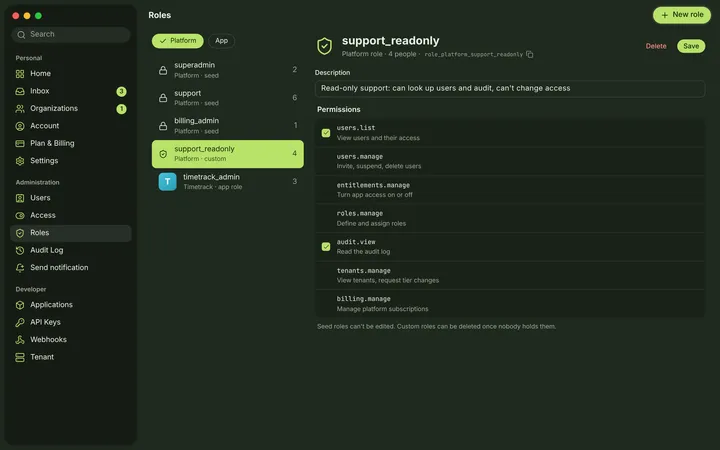
Task: Create a New role
Action: (682, 15)
